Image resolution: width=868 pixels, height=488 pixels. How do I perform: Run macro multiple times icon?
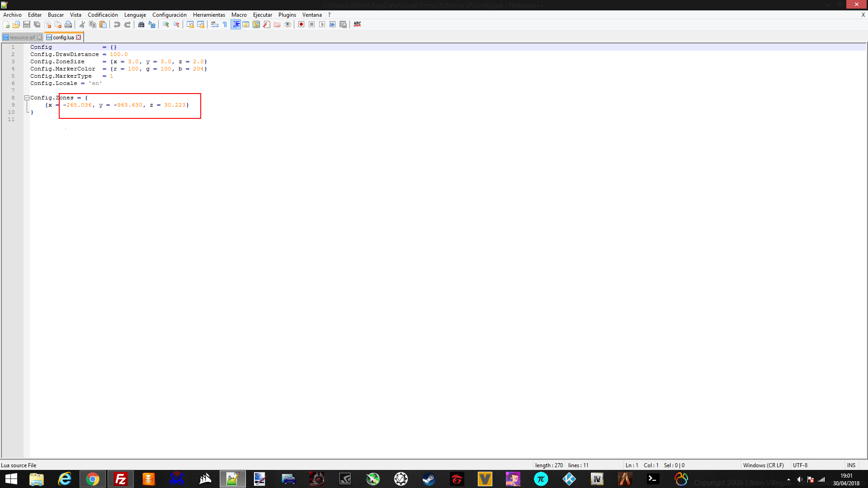[x=333, y=24]
